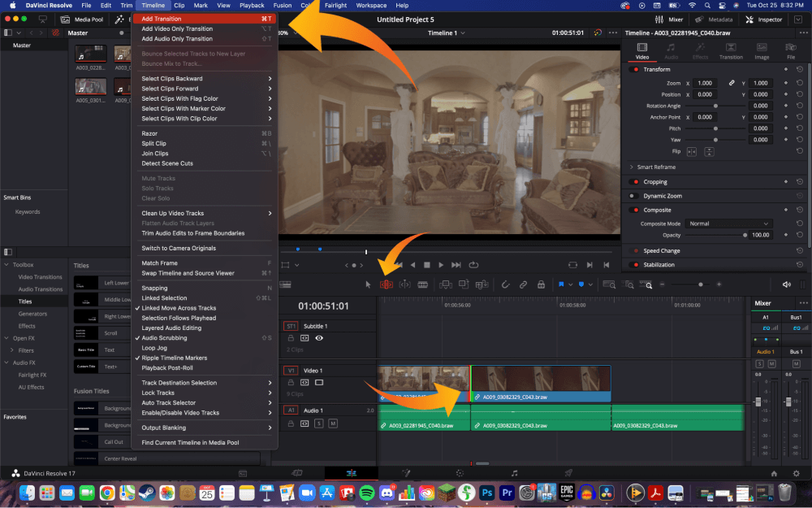
Task: Select the normal edit Selection arrow tool
Action: click(369, 284)
